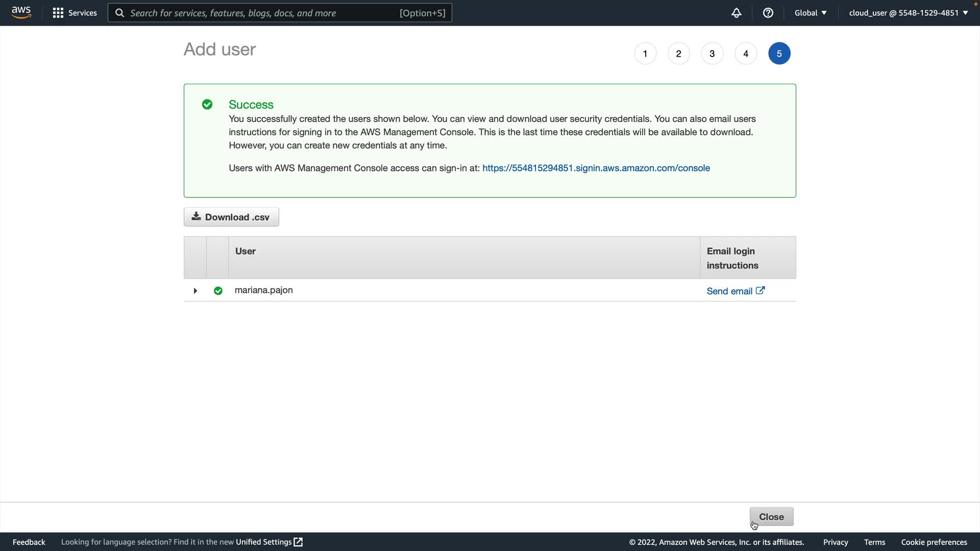
Task: Open the console sign-in URL link
Action: tap(596, 168)
